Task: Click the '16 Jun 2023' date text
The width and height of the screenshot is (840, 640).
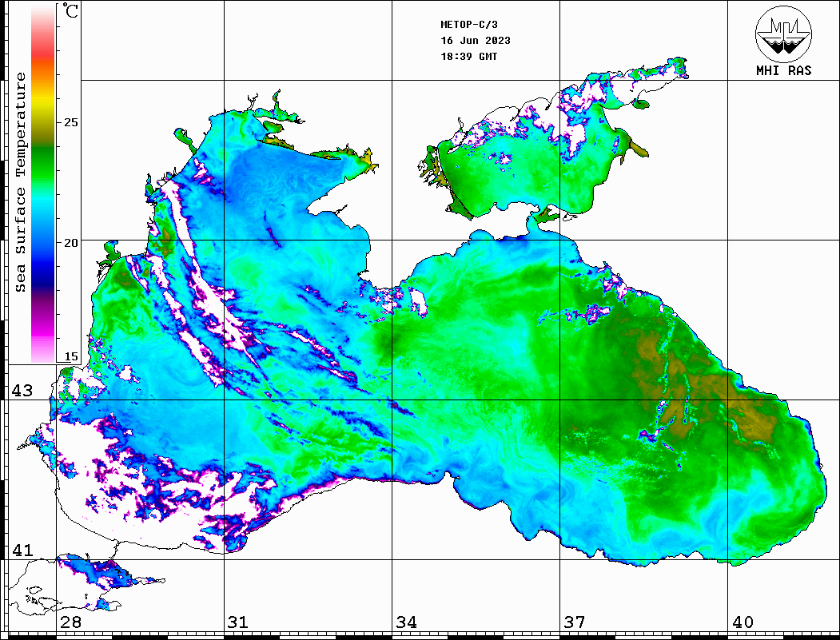Action: click(x=476, y=41)
